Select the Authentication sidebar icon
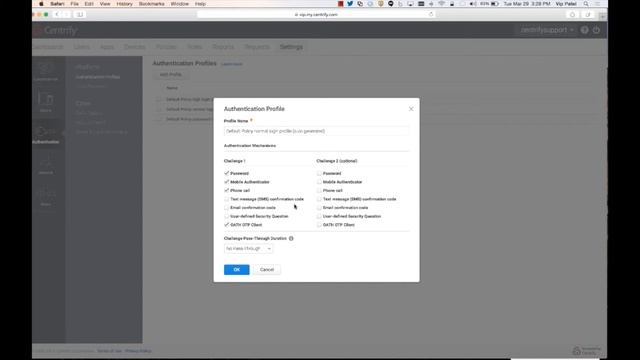Image resolution: width=640 pixels, height=360 pixels. click(46, 135)
